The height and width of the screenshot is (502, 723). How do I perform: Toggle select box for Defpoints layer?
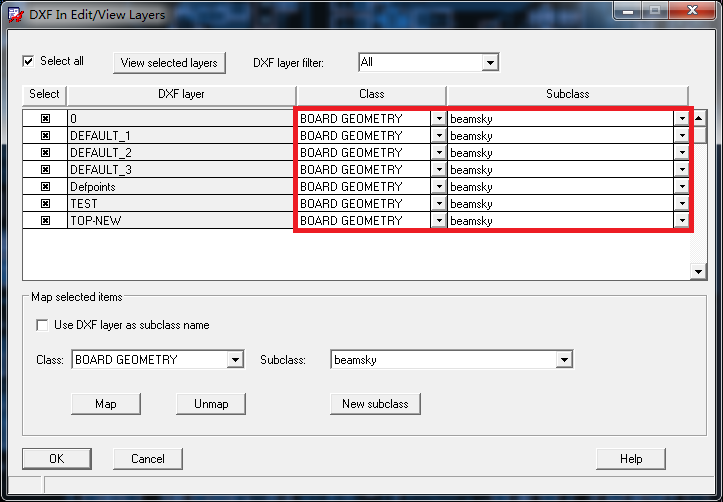pyautogui.click(x=45, y=187)
